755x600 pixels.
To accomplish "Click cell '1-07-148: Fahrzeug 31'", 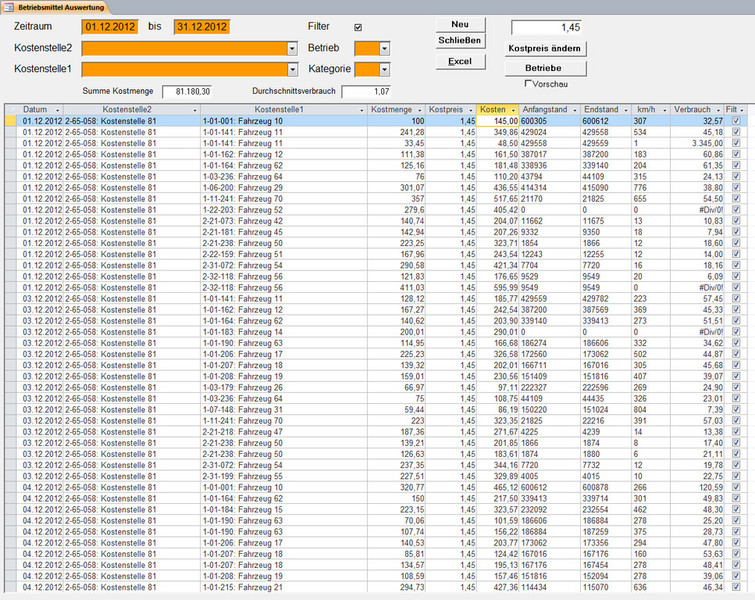I will coord(284,409).
